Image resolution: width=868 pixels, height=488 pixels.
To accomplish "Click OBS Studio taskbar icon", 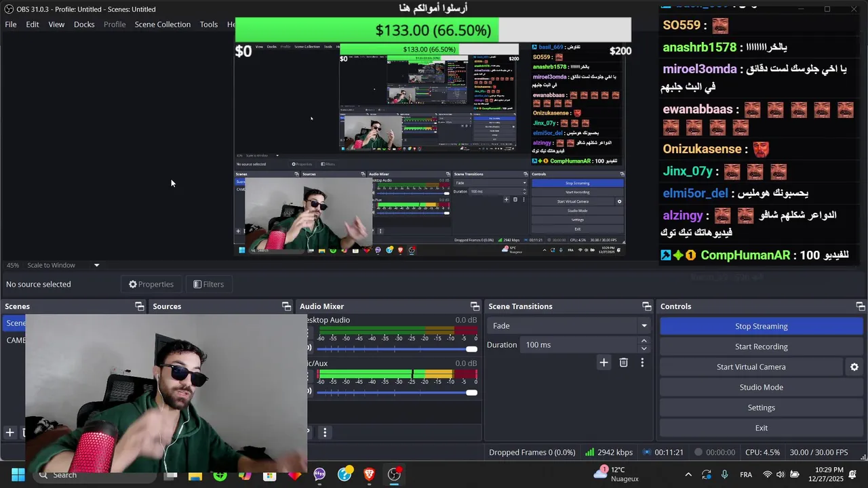I will click(394, 474).
